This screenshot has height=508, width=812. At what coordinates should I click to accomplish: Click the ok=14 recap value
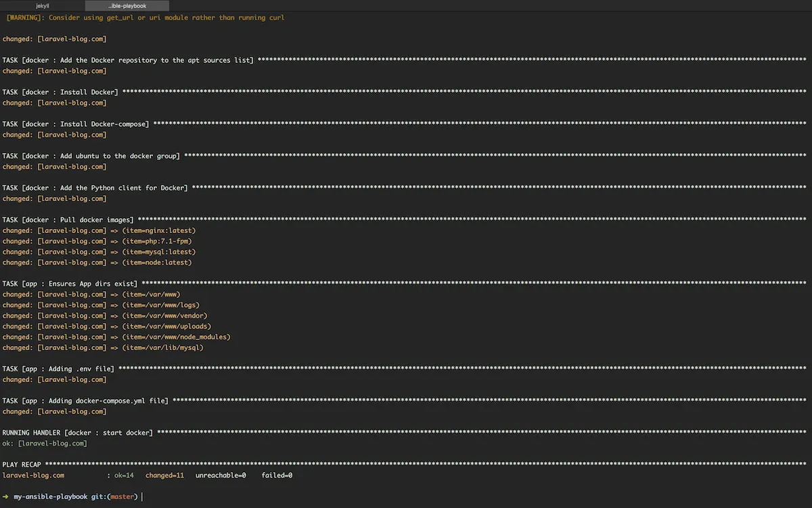[124, 475]
